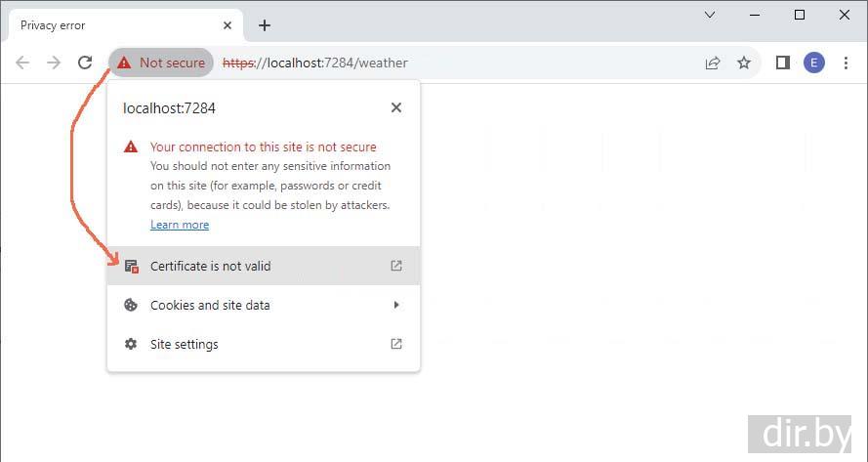
Task: Open the Chrome three-dot menu
Action: [x=845, y=63]
